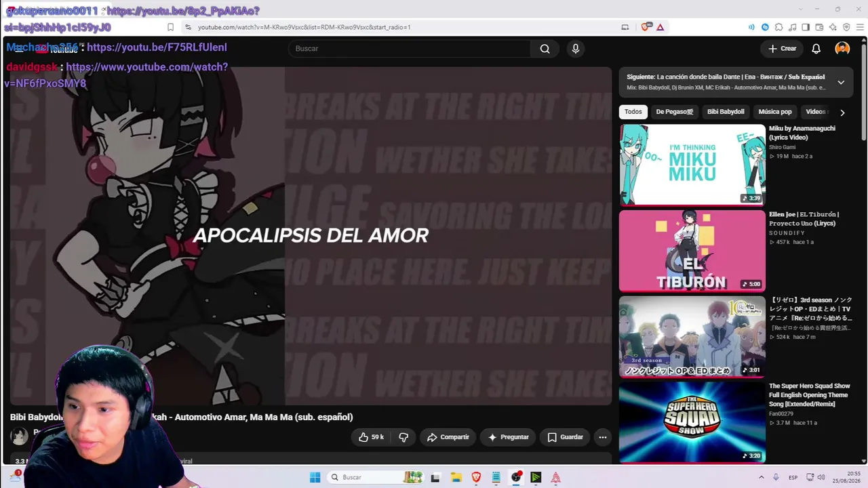
Task: Click the Guardar button
Action: click(x=565, y=437)
